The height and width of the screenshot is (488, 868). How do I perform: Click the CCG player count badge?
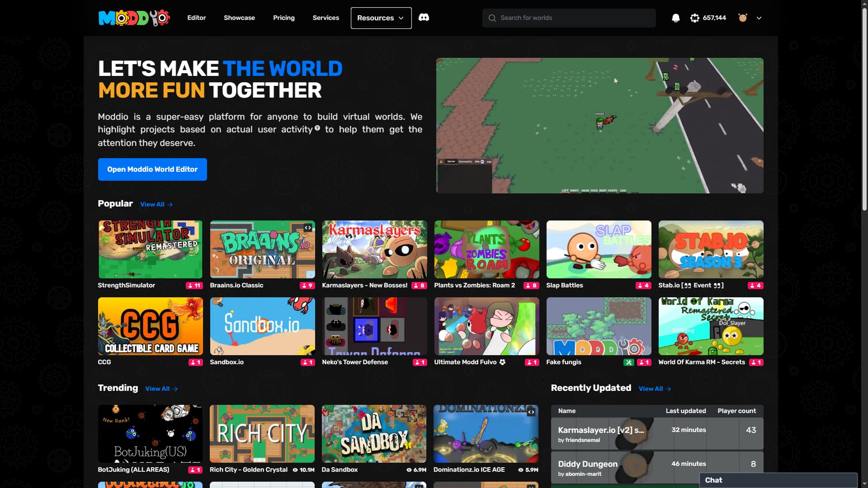[x=196, y=362]
